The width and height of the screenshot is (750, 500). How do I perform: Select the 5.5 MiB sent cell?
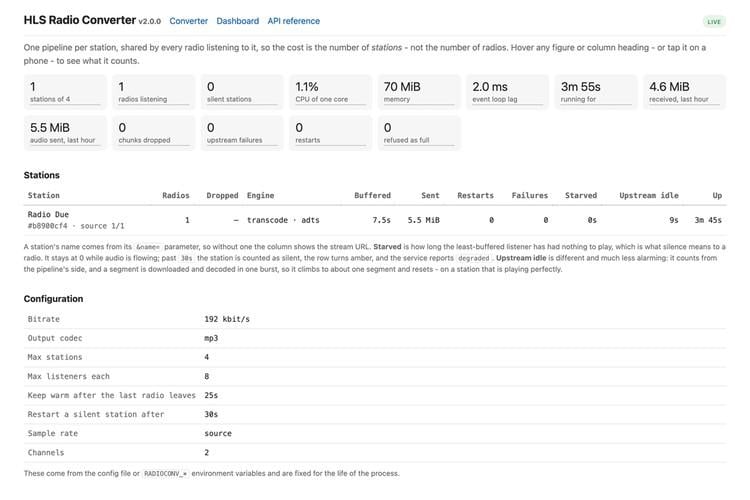pos(423,220)
